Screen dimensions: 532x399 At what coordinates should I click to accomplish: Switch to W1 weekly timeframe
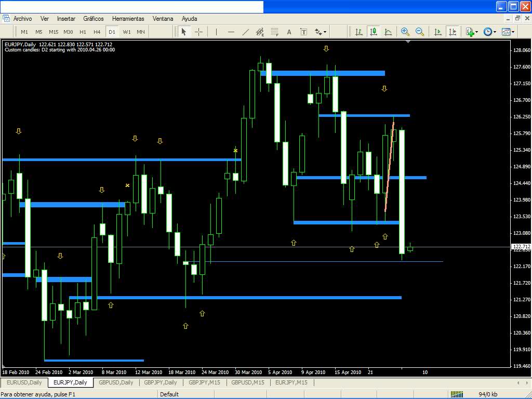pos(127,32)
